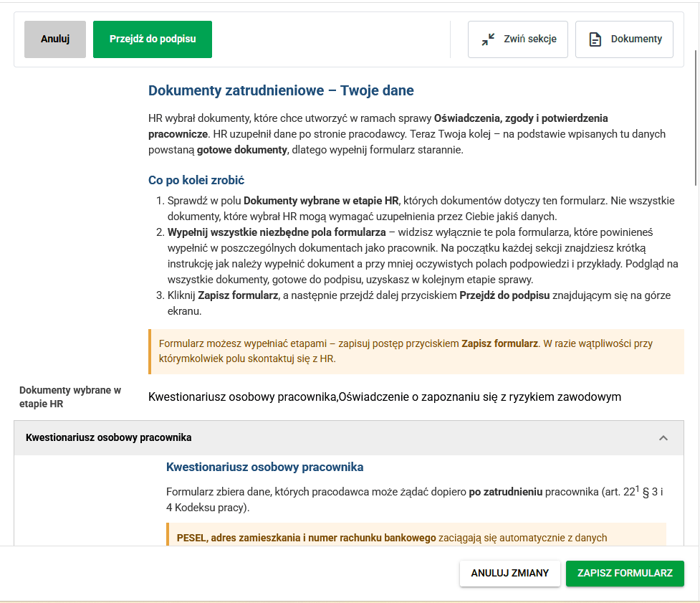Click the orange notice starting Formularz możesz wypełniać etapami
The height and width of the screenshot is (603, 700).
pos(416,351)
